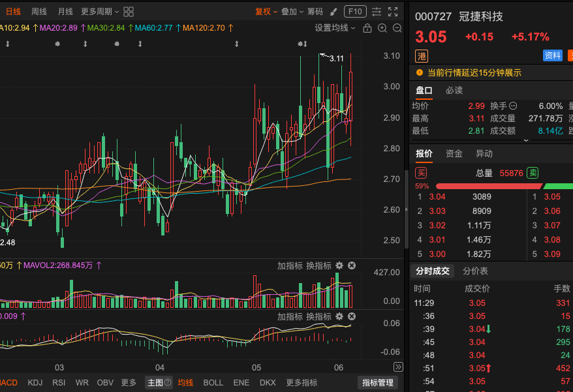Click the Hong Kong connect badge

(x=422, y=56)
